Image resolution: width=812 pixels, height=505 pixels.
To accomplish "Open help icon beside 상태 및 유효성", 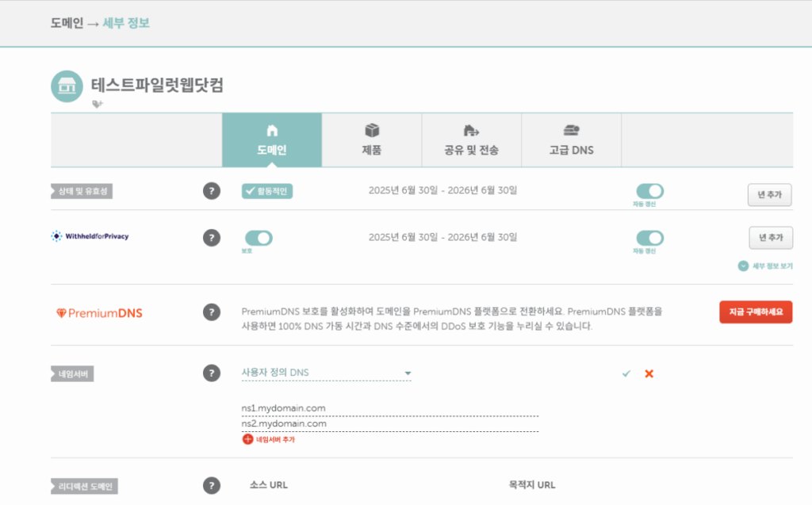I will click(x=212, y=190).
